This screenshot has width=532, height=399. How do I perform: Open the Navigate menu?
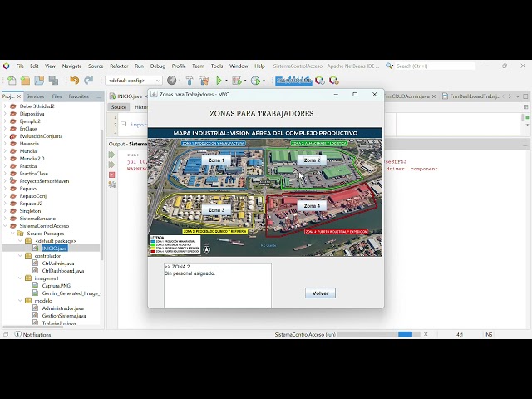coord(71,66)
